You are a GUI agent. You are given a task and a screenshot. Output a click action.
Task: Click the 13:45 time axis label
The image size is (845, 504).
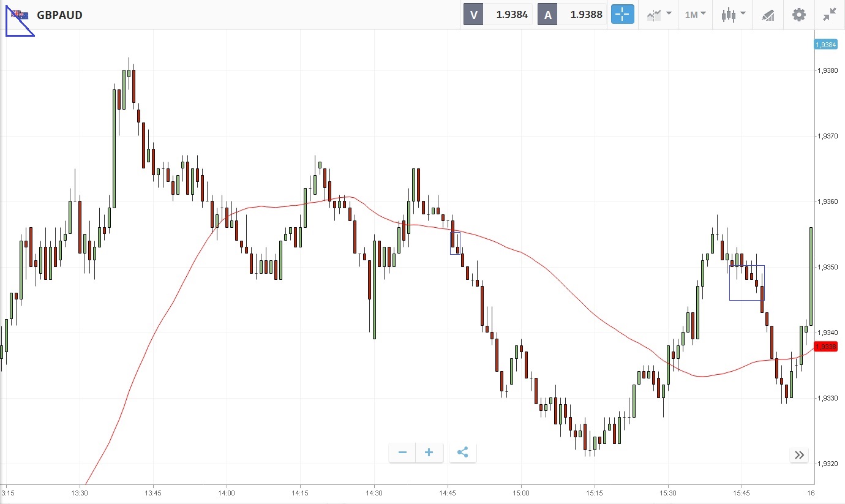(x=152, y=493)
